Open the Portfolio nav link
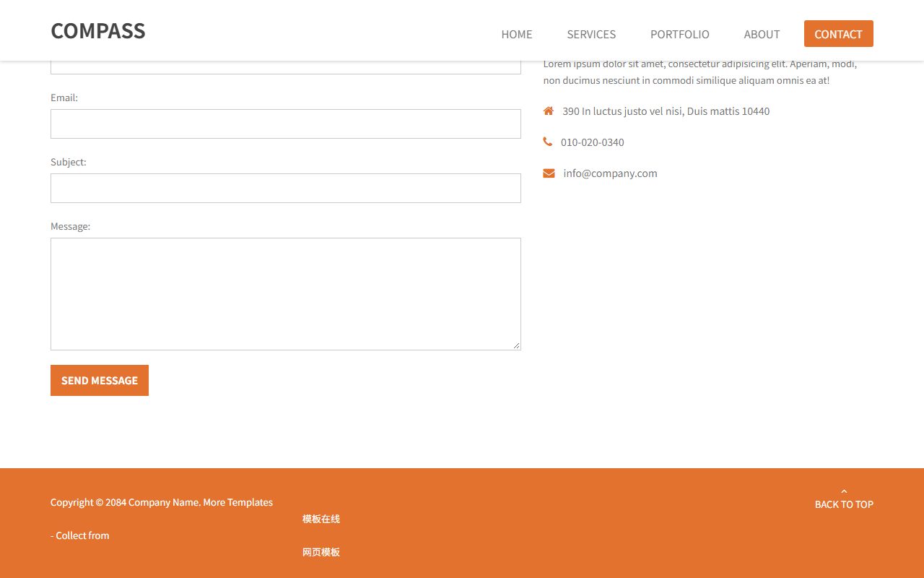 pos(680,34)
